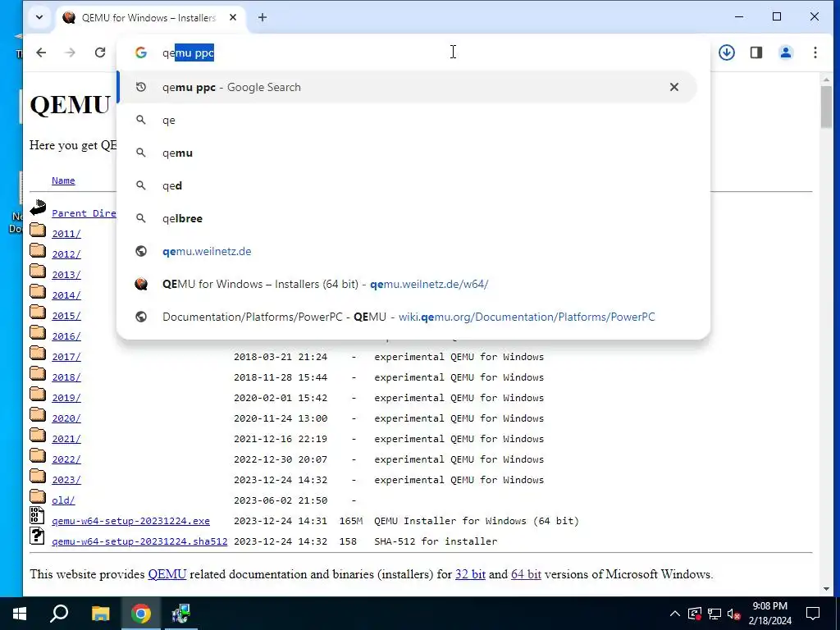This screenshot has width=840, height=630.
Task: Download qemu-w64-setup-20231224.exe
Action: pyautogui.click(x=130, y=521)
